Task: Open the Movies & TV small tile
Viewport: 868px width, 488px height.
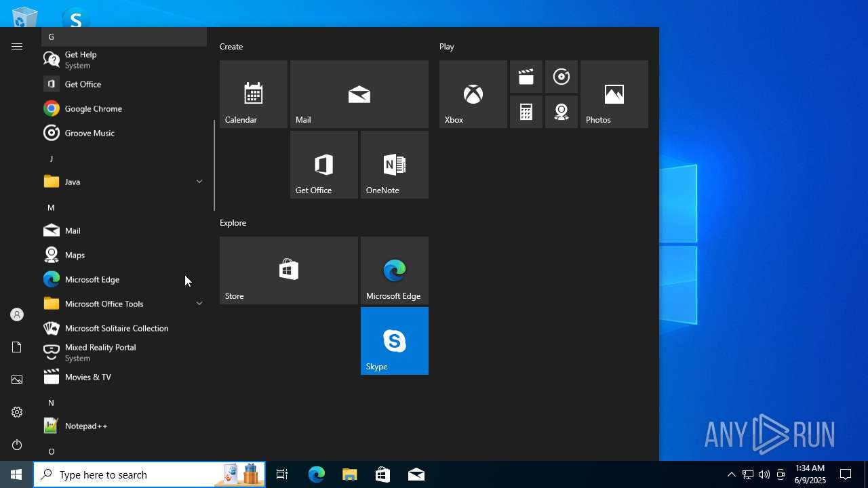Action: coord(526,77)
